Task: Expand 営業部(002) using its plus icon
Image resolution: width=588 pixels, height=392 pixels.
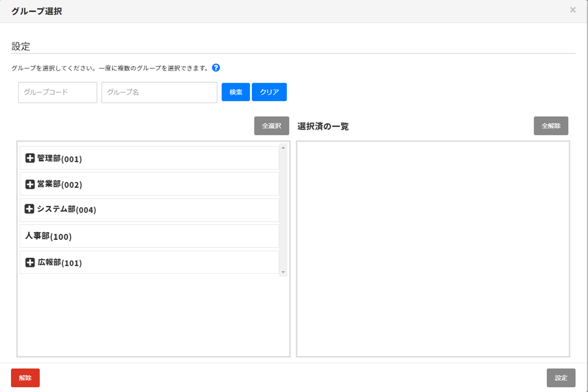Action: 30,184
